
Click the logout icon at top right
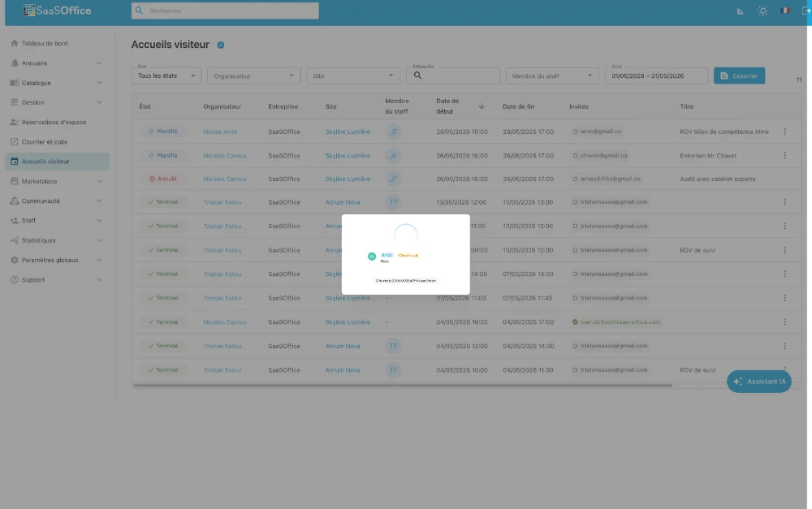pos(806,11)
